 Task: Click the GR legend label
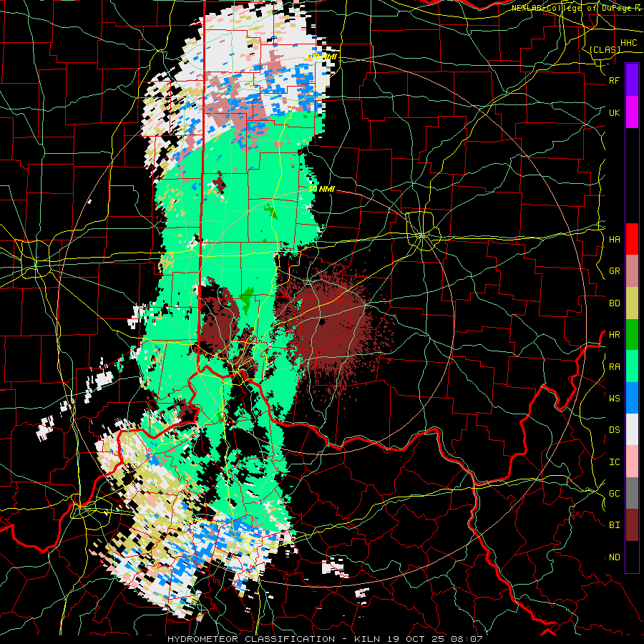(x=615, y=271)
